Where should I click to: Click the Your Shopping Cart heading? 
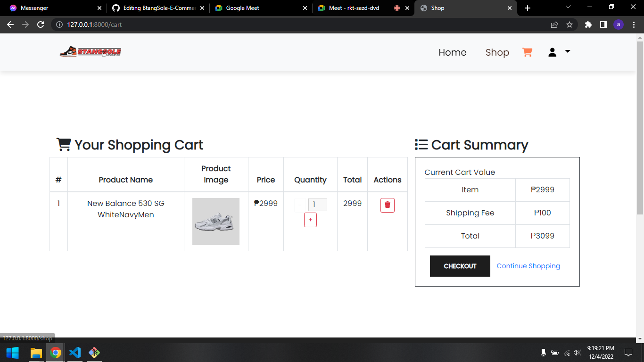click(x=130, y=145)
